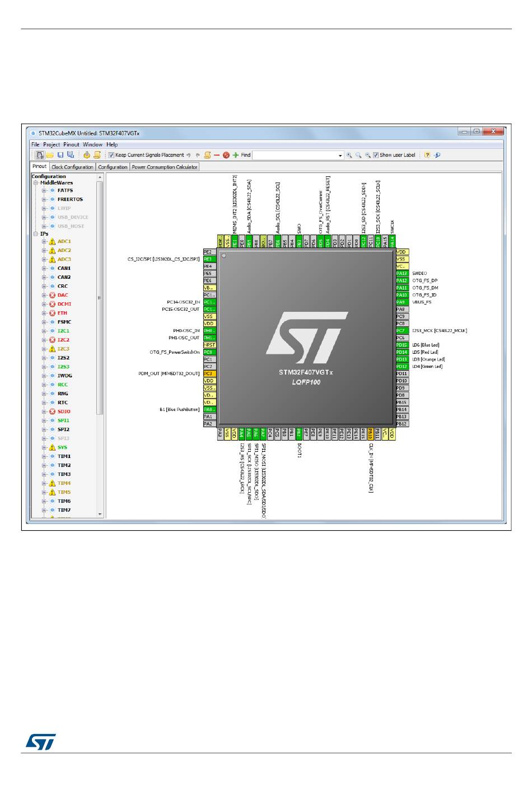Collapse the MiddleWares tree node
Image resolution: width=532 pixels, height=795 pixels.
click(x=35, y=183)
